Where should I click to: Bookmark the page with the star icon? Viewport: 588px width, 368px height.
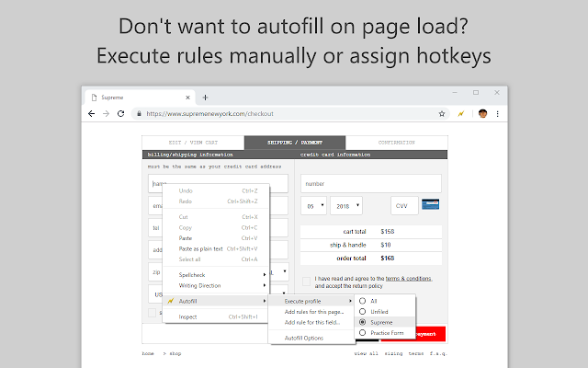click(x=442, y=114)
